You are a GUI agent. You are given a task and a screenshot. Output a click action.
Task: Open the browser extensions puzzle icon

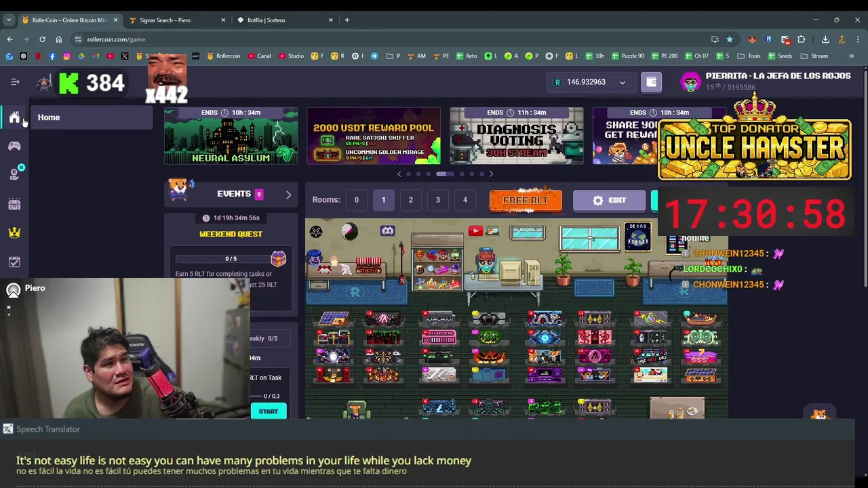[802, 39]
